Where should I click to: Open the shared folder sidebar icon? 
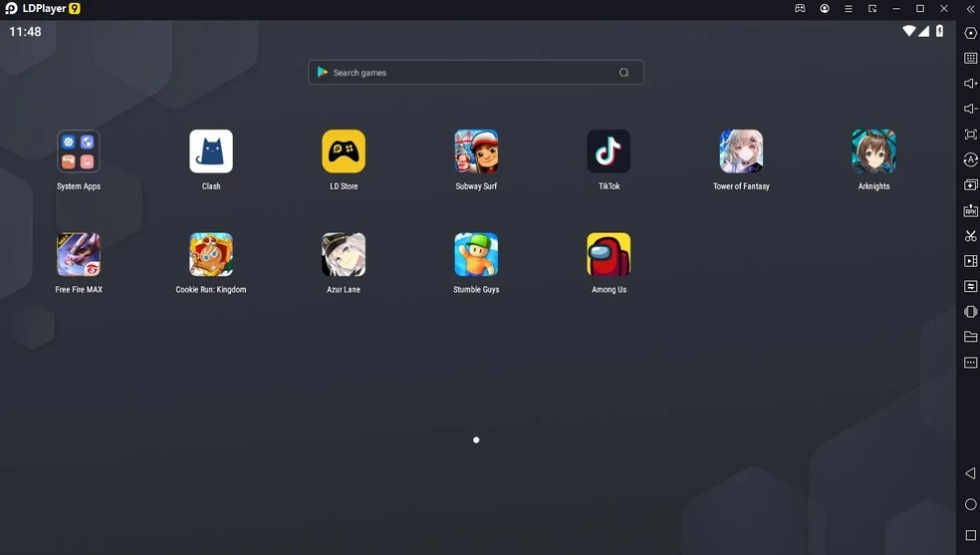pos(970,337)
